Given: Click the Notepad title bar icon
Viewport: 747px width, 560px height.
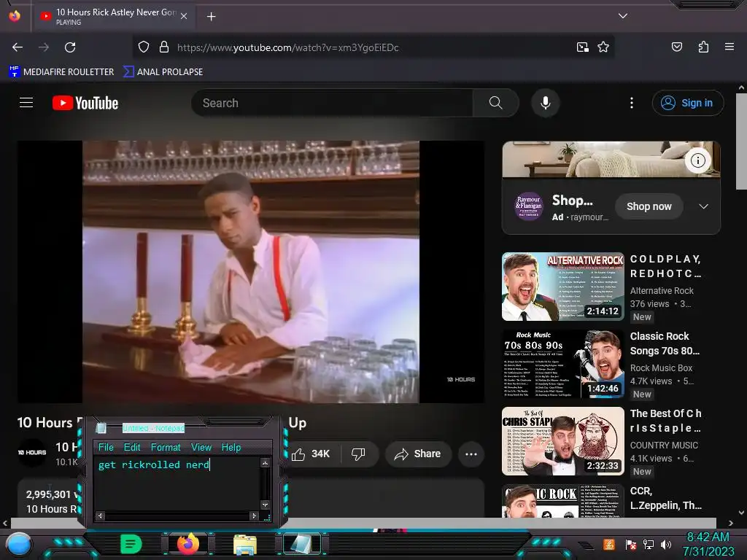Looking at the screenshot, I should [101, 428].
